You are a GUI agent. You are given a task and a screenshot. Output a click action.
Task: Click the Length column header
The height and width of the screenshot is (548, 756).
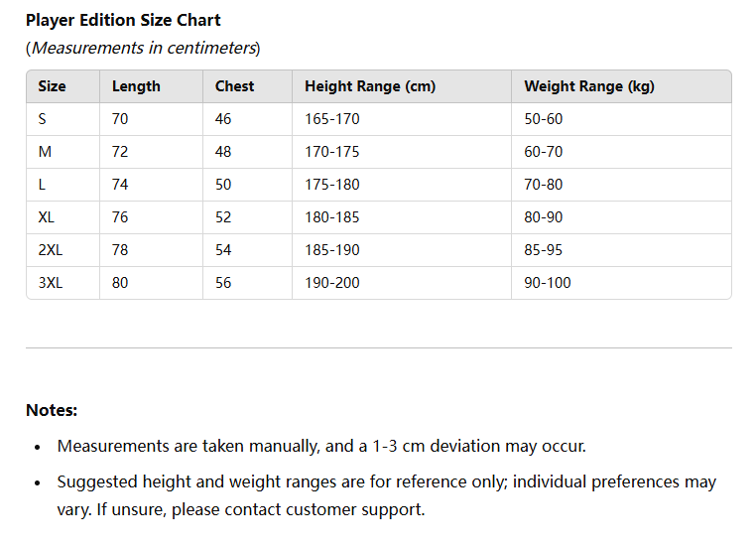tap(152, 86)
